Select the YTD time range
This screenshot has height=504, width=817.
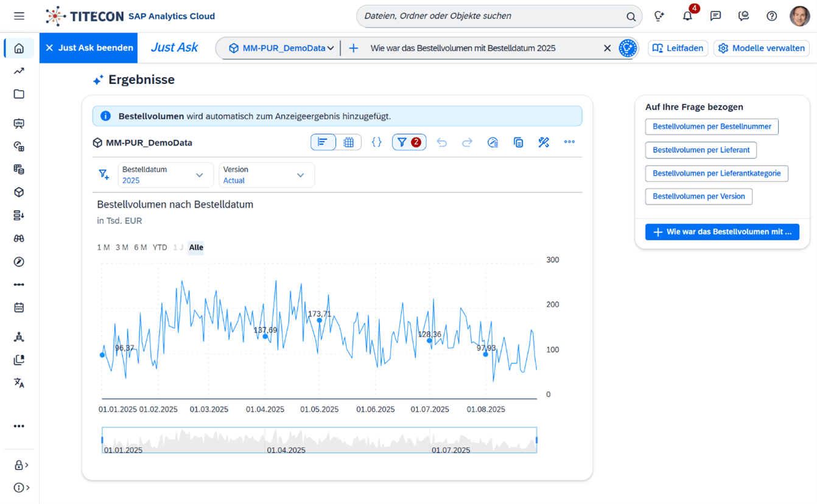[160, 247]
